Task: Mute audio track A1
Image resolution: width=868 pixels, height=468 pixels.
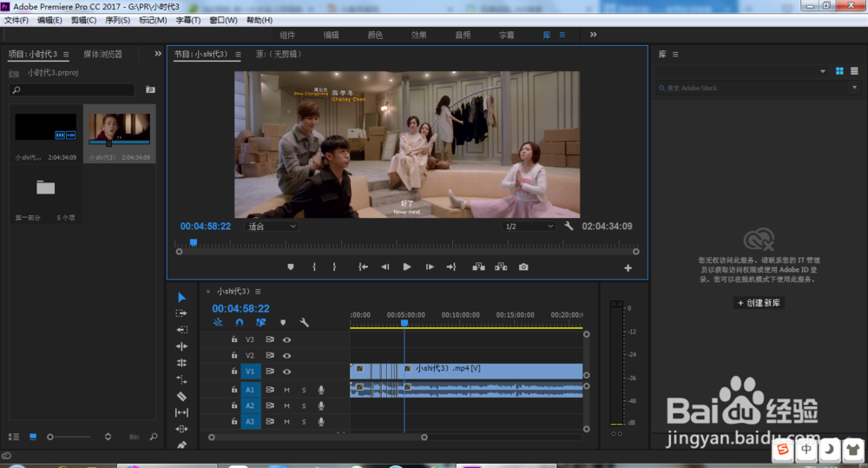Action: [286, 390]
